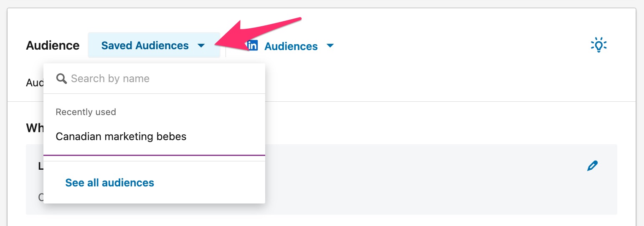The image size is (644, 226).
Task: Click the partially hidden Aud text
Action: pos(35,83)
